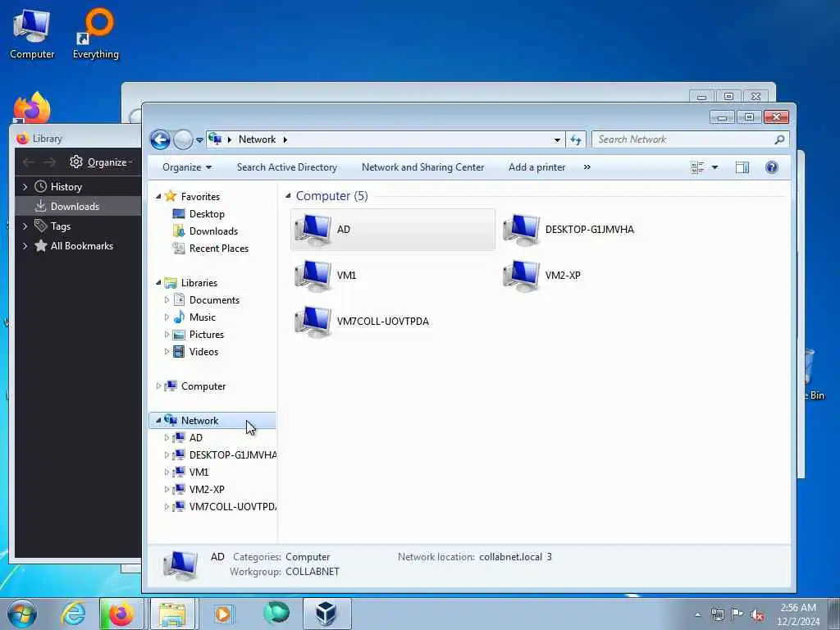Screen dimensions: 840x630
Task: Open recent pages dropdown next to Forward
Action: [199, 140]
